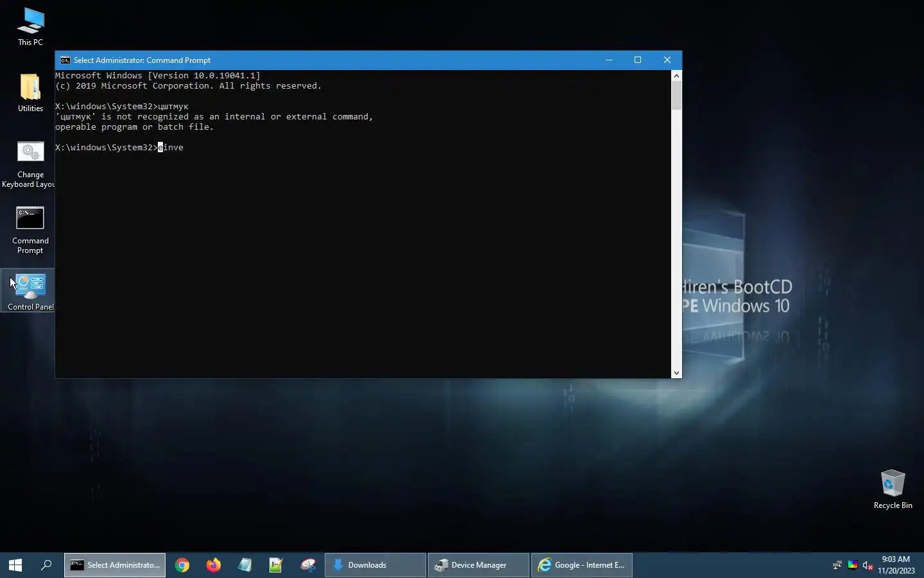This screenshot has height=578, width=924.
Task: Click network icon in system tray
Action: click(837, 565)
